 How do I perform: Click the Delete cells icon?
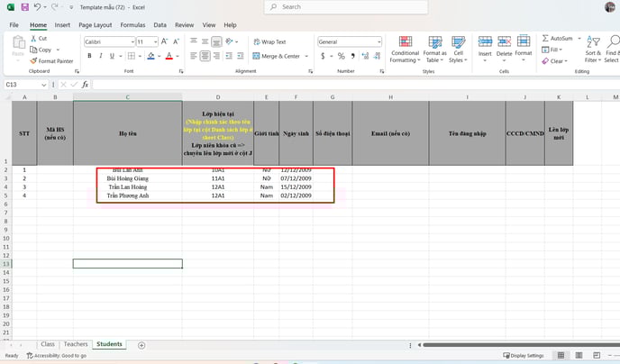click(504, 41)
